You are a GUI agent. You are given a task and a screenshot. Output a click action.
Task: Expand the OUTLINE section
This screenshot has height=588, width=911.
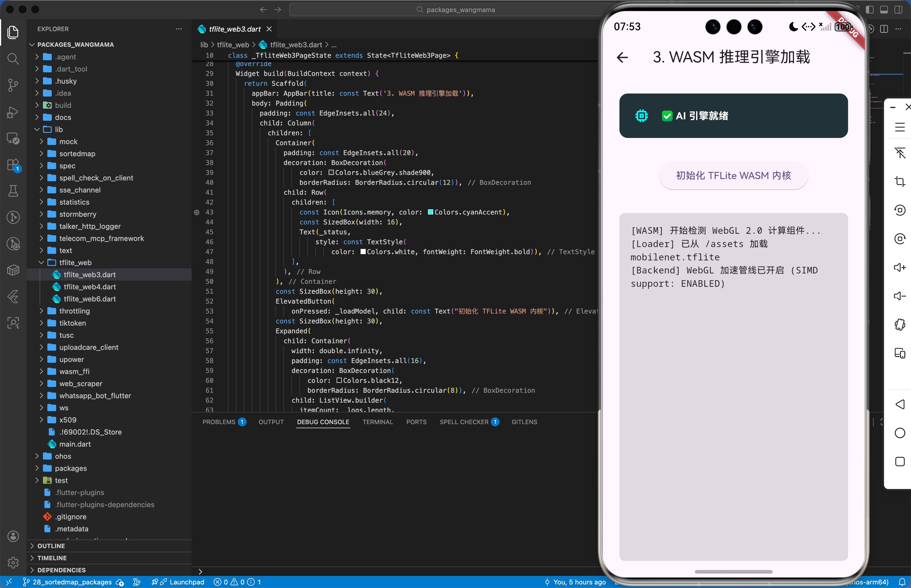coord(51,546)
